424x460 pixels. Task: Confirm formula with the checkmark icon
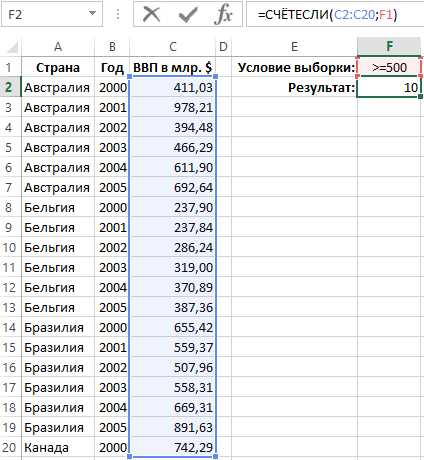(x=188, y=15)
